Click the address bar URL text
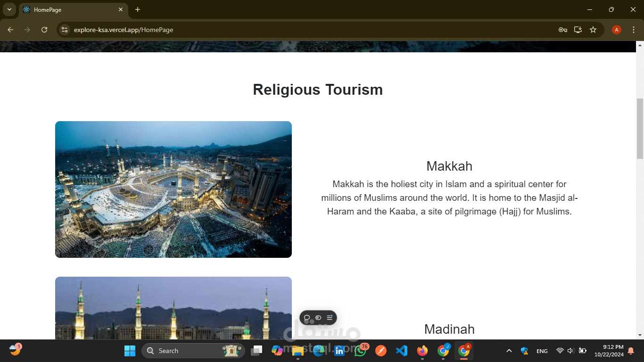 pos(124,30)
